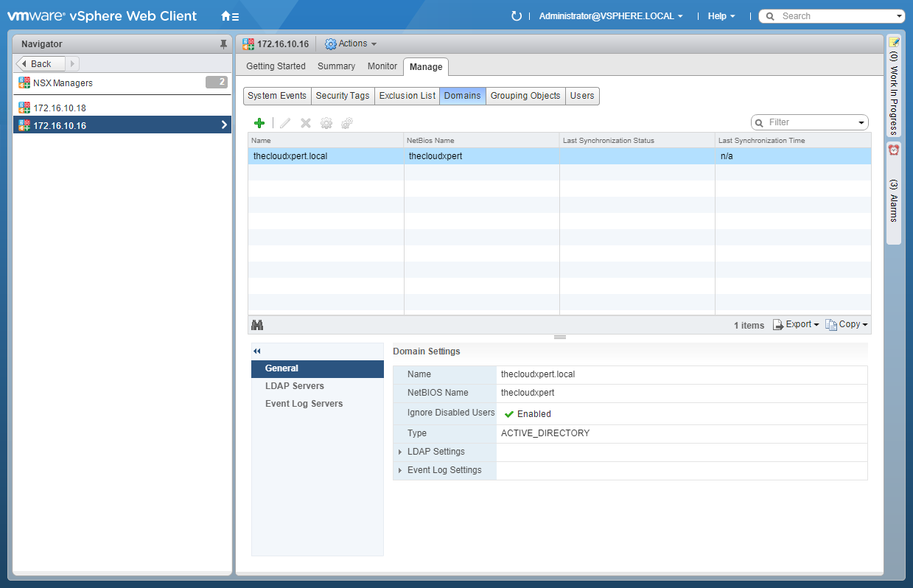Pin the Navigator panel with pushpin icon

click(x=223, y=44)
